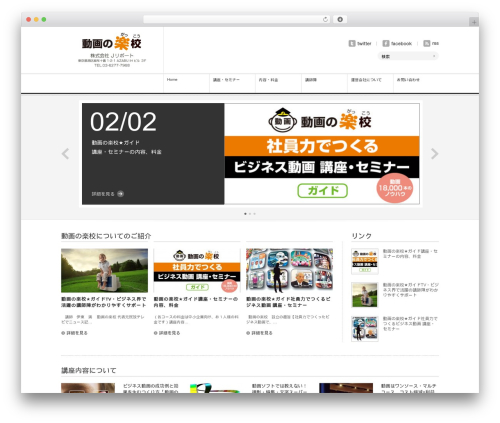Screen dimensions: 500x423
Task: Open the middle ビジネス動画 講座 card thumbnail
Action: click(x=197, y=270)
